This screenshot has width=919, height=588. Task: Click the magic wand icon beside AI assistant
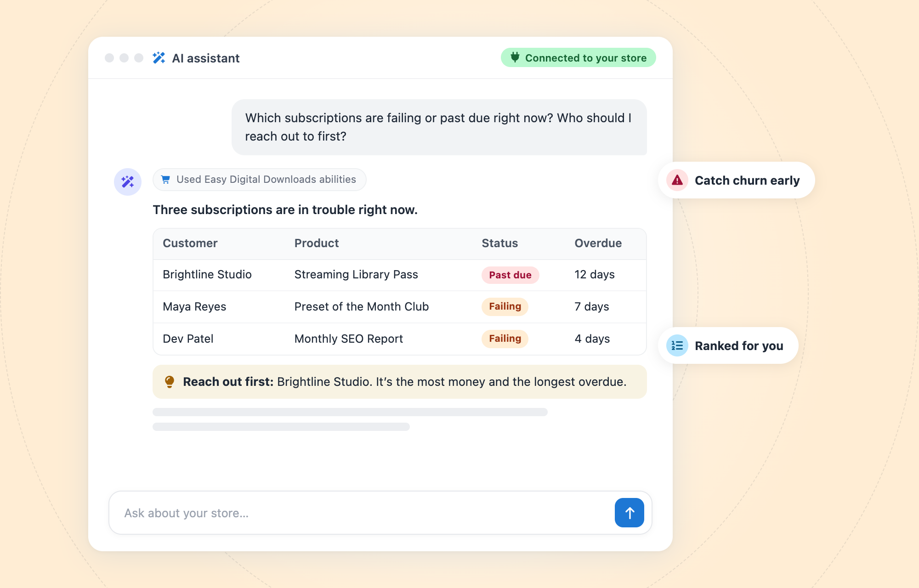(159, 58)
